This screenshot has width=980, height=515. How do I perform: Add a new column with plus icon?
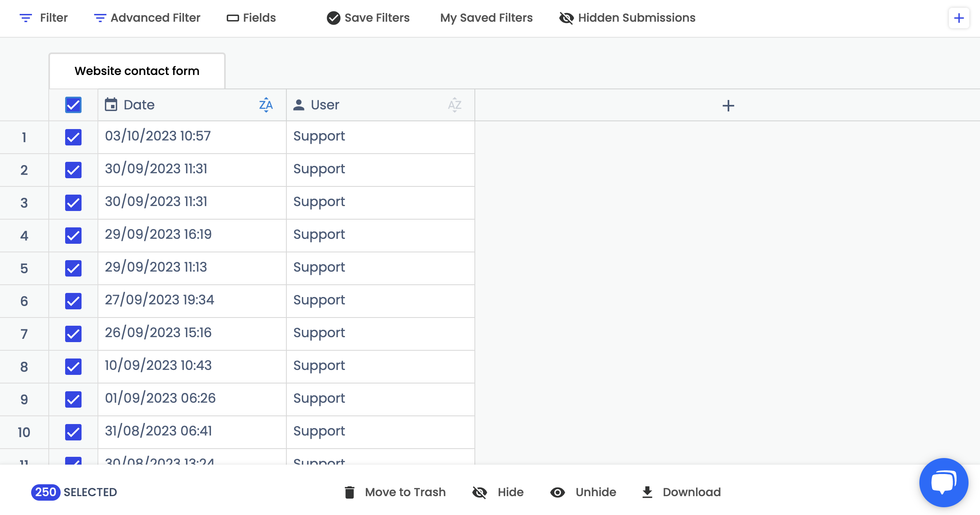pyautogui.click(x=728, y=106)
